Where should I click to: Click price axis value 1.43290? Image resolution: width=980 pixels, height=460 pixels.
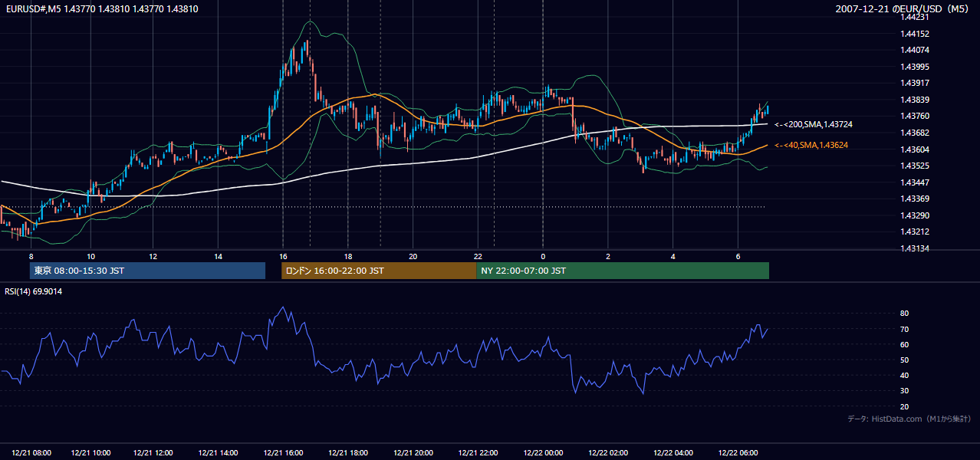[915, 215]
